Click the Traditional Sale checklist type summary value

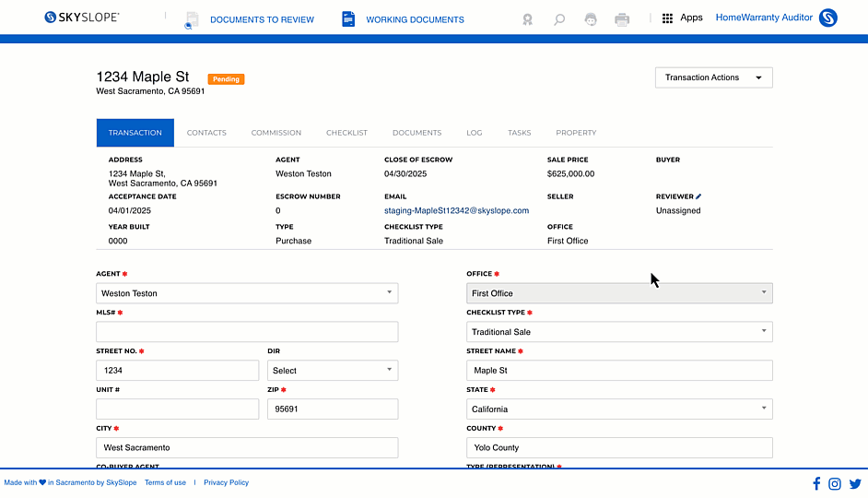(x=414, y=241)
